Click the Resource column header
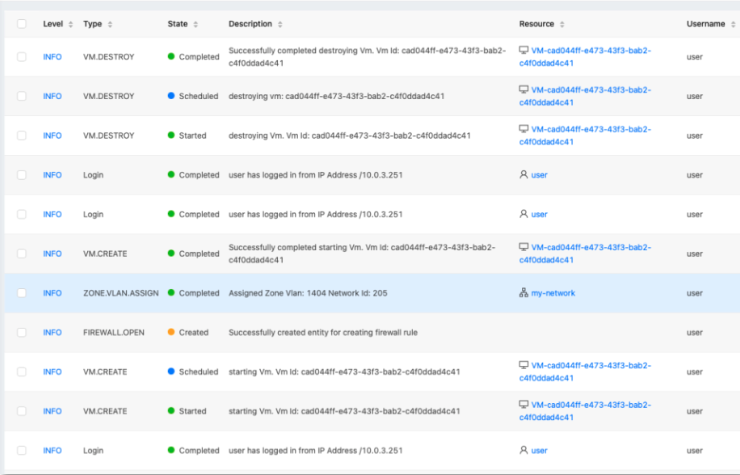Screen dimensions: 740x475 tap(537, 24)
